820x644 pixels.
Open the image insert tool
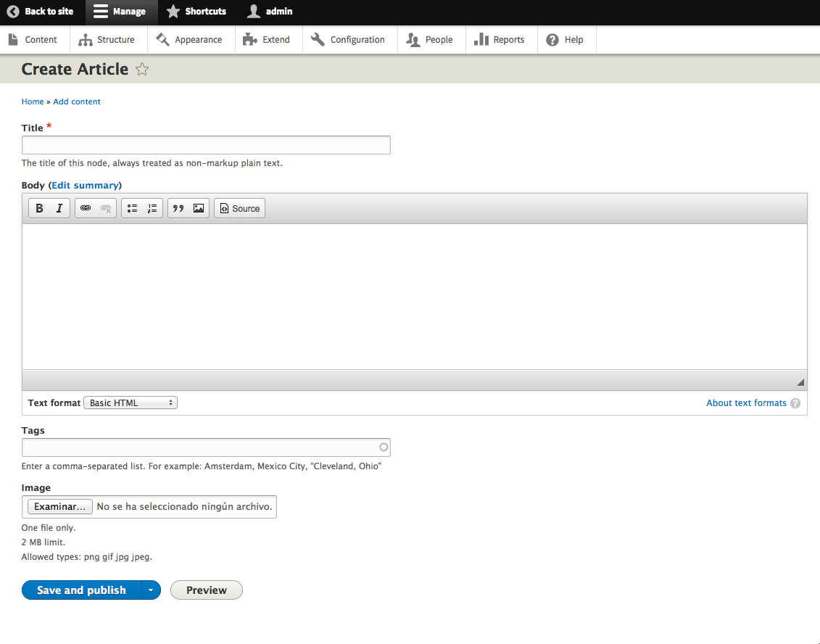click(x=198, y=208)
